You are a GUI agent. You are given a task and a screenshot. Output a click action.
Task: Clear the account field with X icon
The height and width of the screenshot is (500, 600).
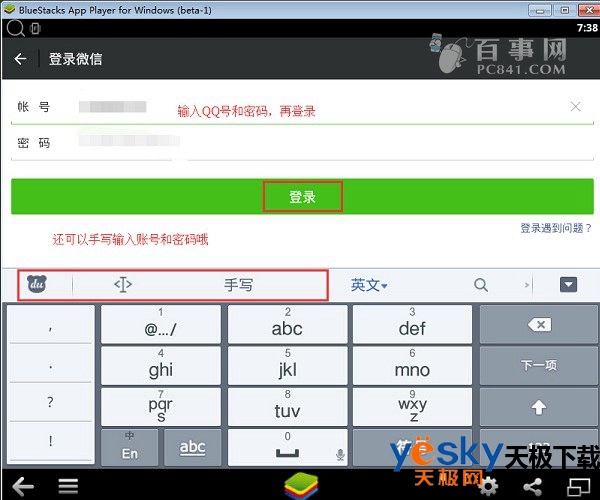(576, 106)
